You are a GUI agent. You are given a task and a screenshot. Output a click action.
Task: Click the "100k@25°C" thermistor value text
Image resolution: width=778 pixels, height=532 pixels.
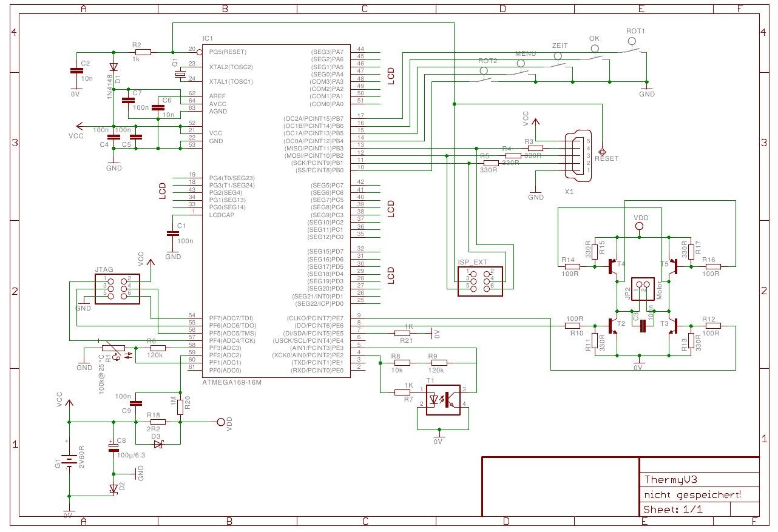(x=101, y=375)
